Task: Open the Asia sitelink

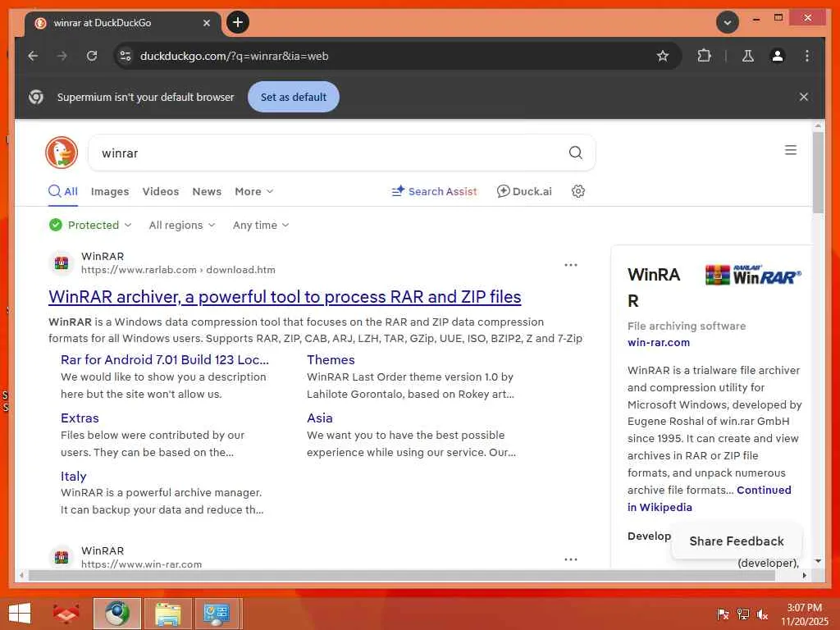Action: click(319, 418)
